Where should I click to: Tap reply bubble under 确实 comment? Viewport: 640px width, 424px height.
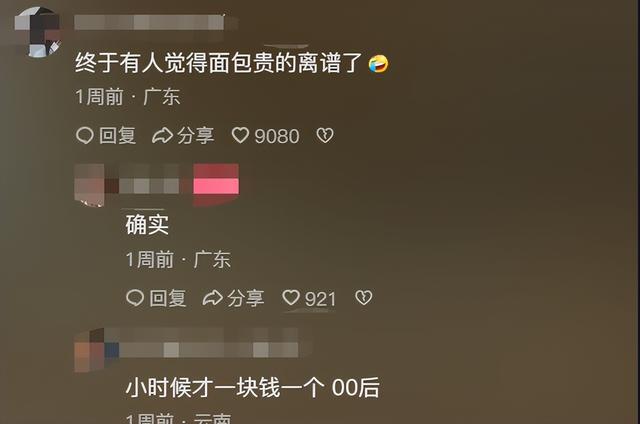(x=135, y=297)
